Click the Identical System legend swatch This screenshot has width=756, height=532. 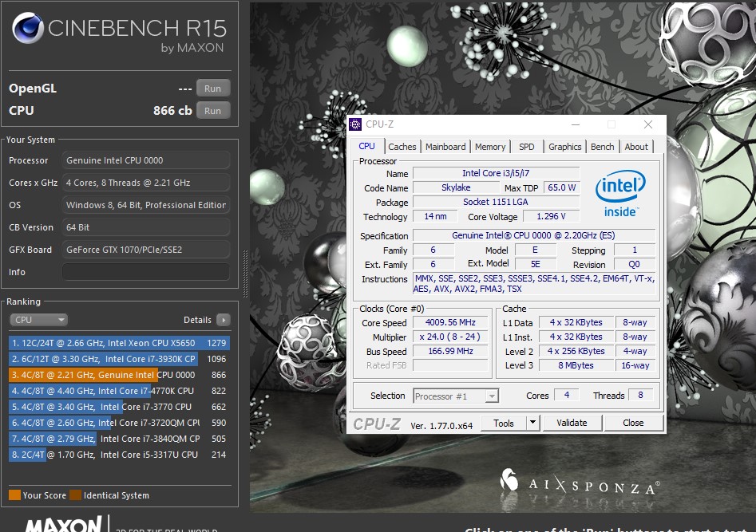(x=75, y=495)
